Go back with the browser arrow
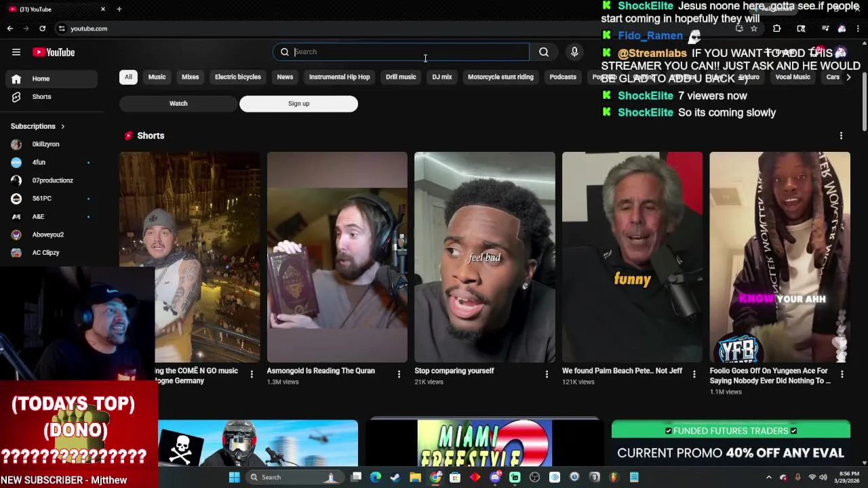Viewport: 868px width, 488px height. (10, 28)
